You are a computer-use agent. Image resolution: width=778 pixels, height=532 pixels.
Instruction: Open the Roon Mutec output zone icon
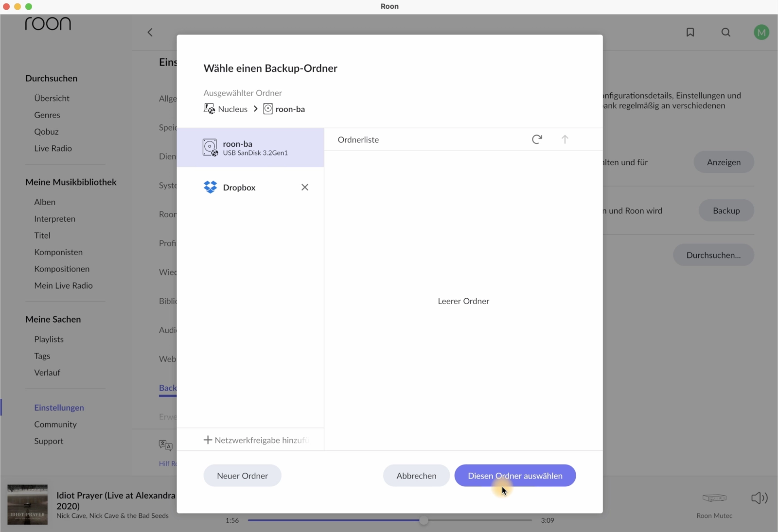[714, 498]
